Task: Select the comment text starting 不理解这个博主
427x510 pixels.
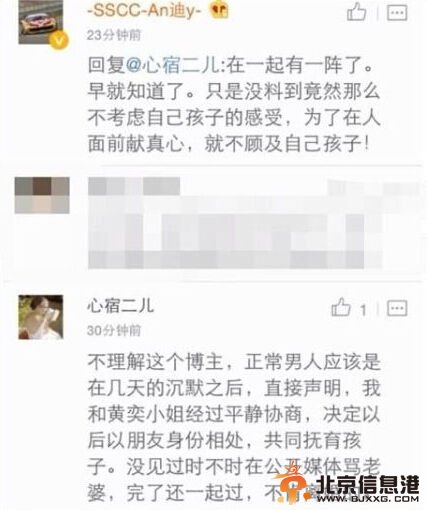Action: pos(234,427)
